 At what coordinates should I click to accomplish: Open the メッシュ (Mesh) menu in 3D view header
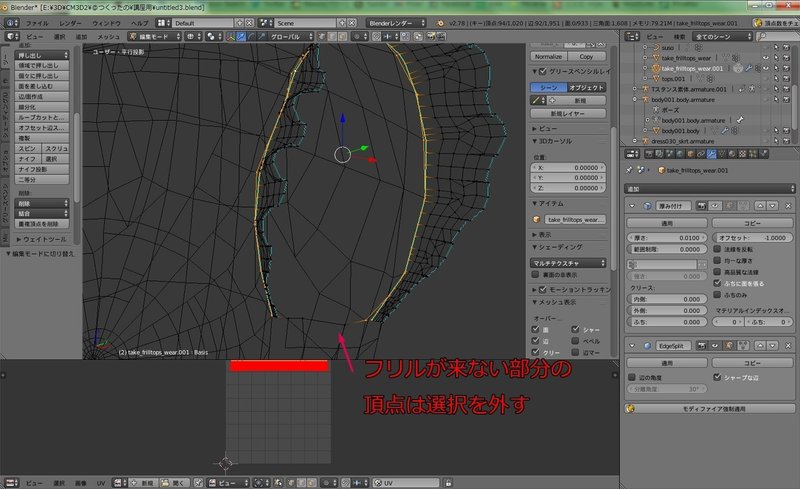coord(108,37)
